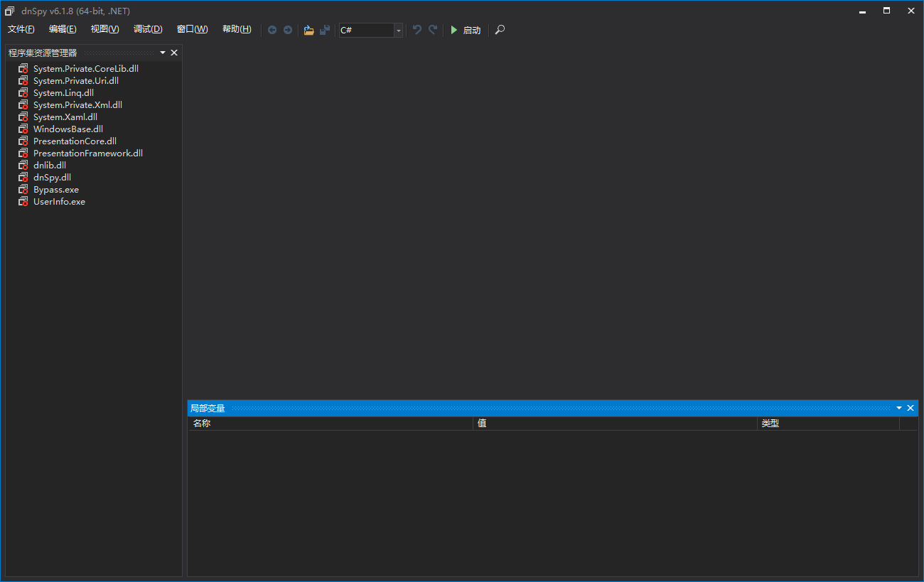The width and height of the screenshot is (924, 582).
Task: Click the open file folder icon
Action: (x=308, y=30)
